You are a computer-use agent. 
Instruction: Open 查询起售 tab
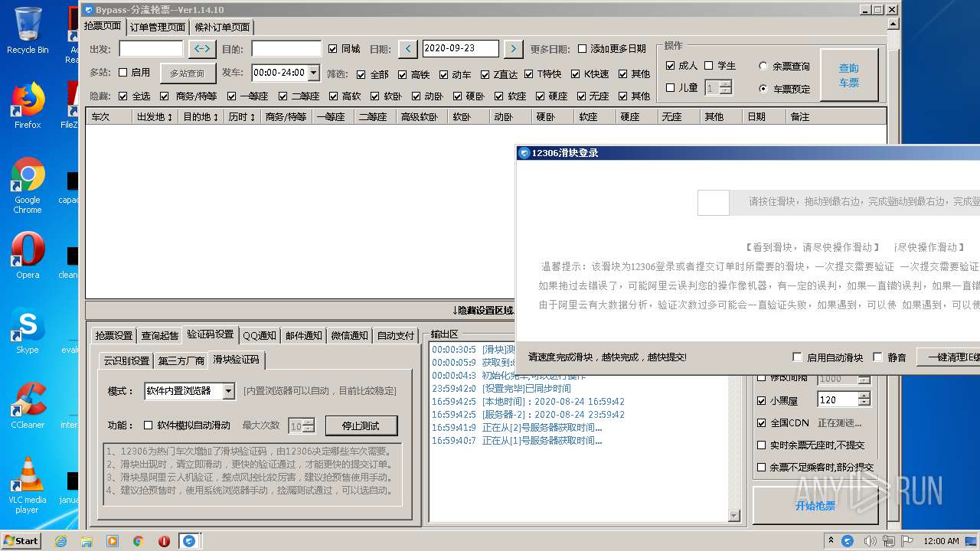tap(159, 336)
